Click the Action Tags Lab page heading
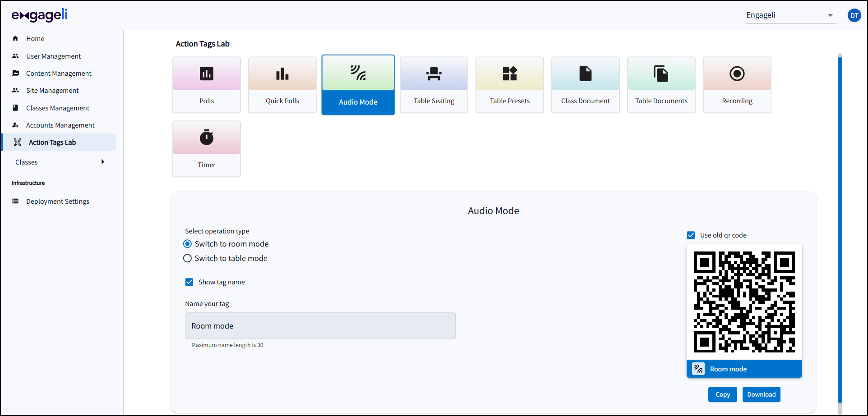868x416 pixels. (x=203, y=44)
